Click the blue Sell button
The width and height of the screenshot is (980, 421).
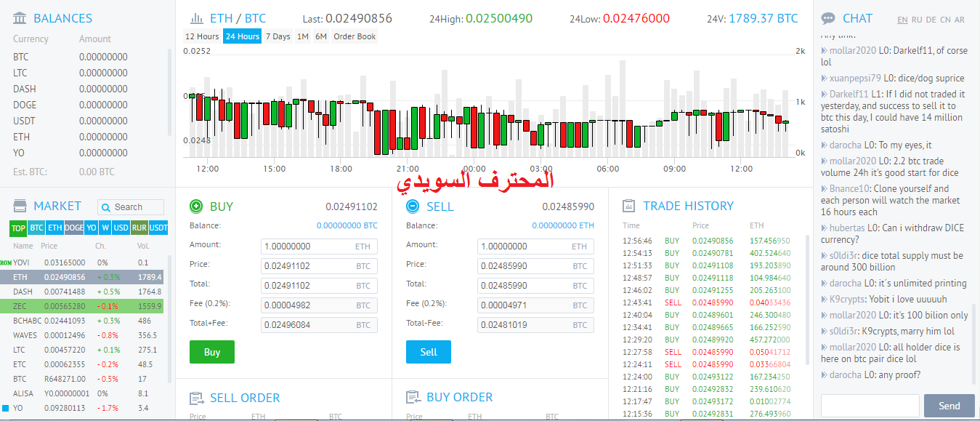[429, 352]
